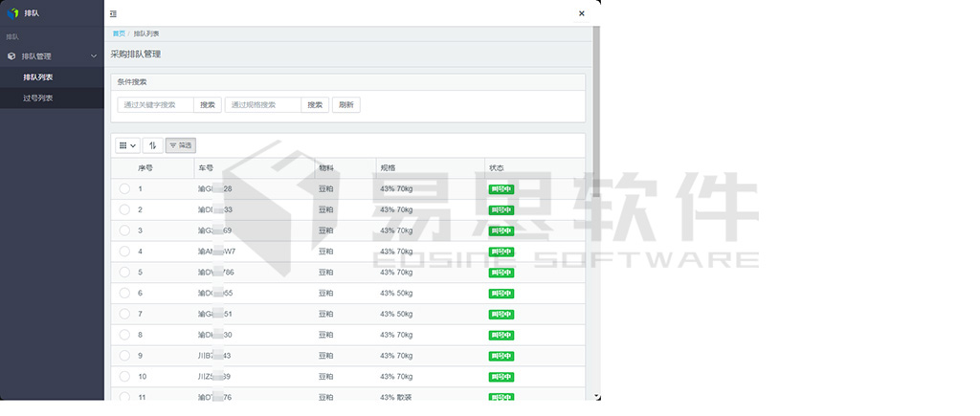980x416 pixels.
Task: Select the radio button for row 4
Action: pos(124,252)
